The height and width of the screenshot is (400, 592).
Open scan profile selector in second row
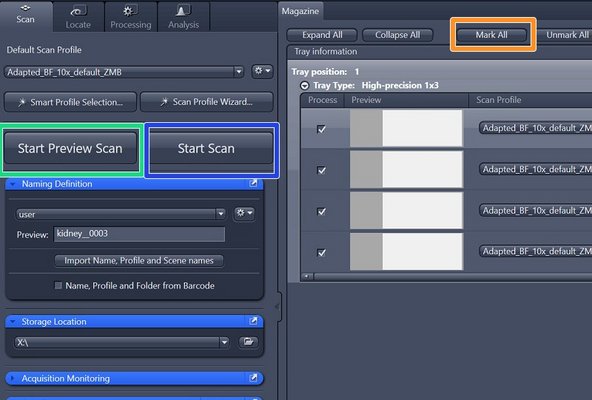[535, 169]
